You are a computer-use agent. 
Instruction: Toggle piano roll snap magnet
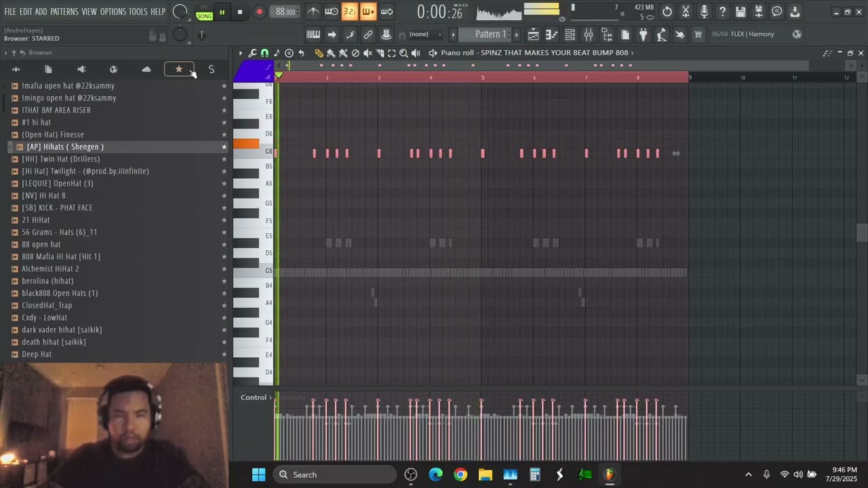point(264,53)
